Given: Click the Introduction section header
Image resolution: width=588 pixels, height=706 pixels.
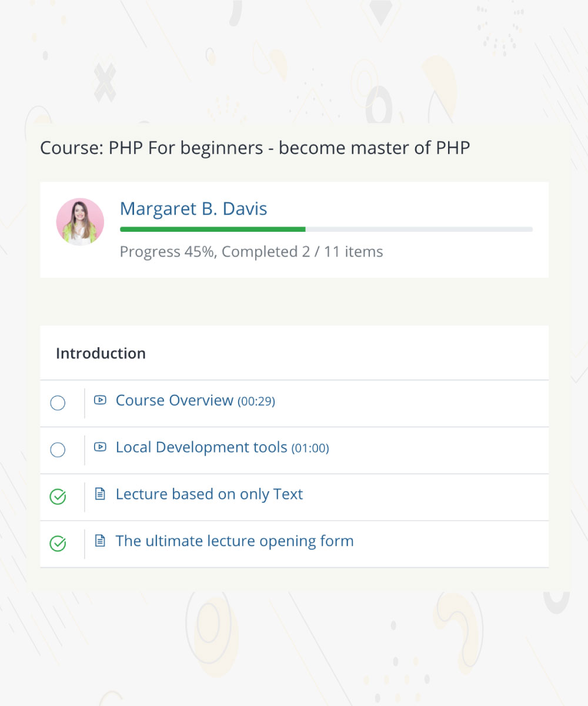Looking at the screenshot, I should tap(101, 353).
